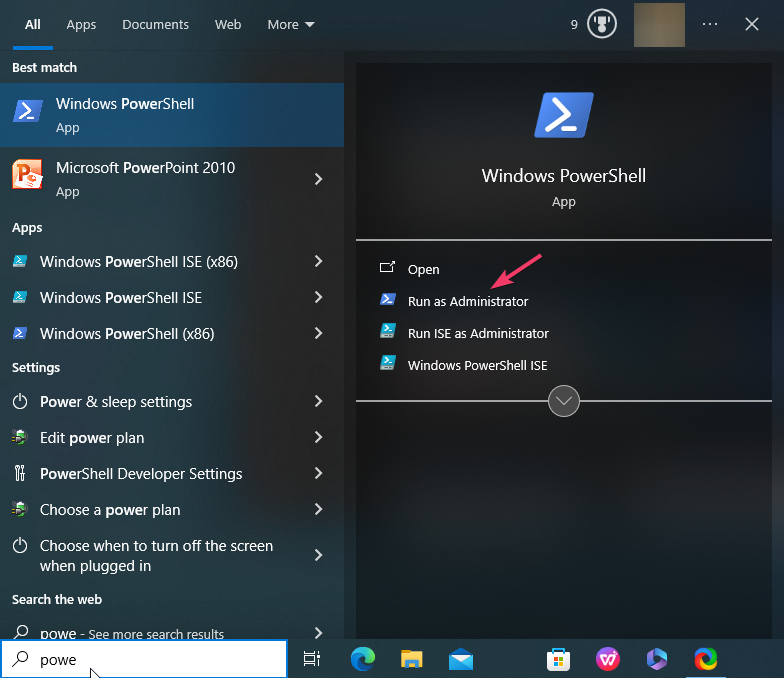This screenshot has height=678, width=784.
Task: Open the multicolor browser icon on taskbar
Action: (x=706, y=659)
